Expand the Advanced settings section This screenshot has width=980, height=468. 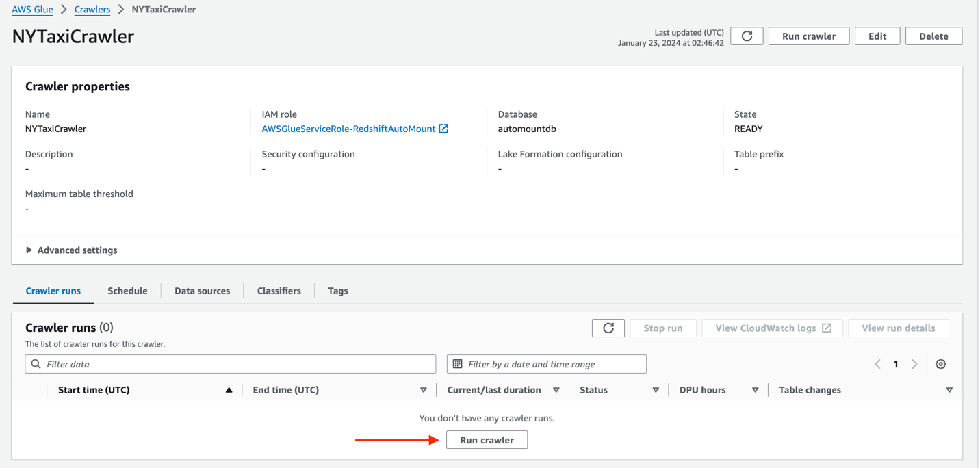tap(71, 250)
